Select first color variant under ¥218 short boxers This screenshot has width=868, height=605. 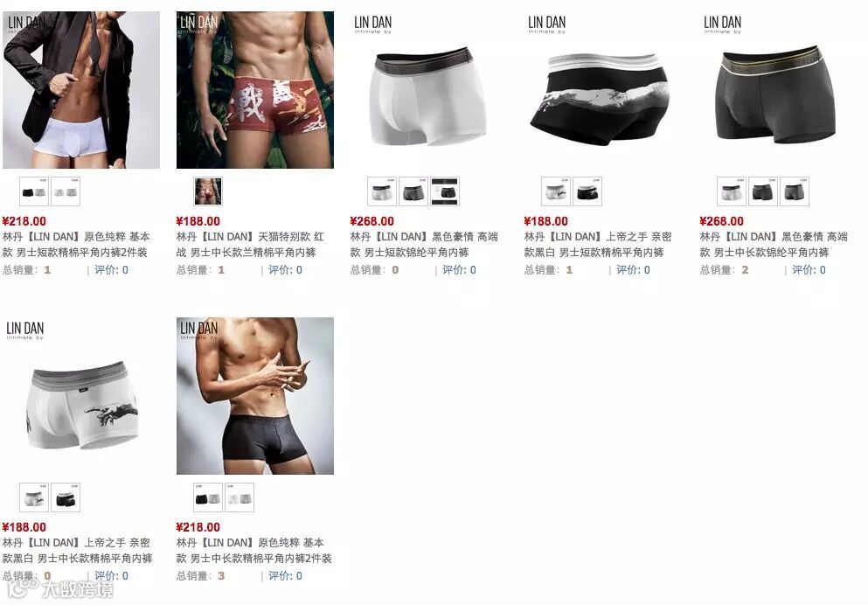pos(34,191)
